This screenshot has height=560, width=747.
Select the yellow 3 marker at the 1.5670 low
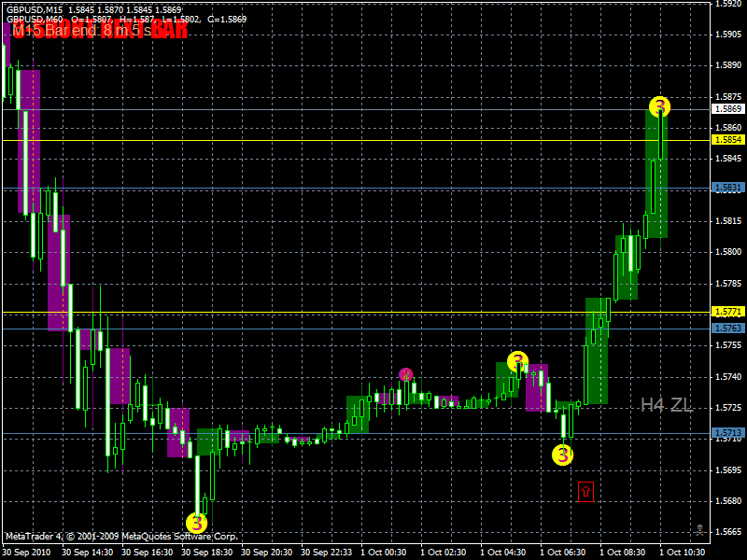(197, 523)
